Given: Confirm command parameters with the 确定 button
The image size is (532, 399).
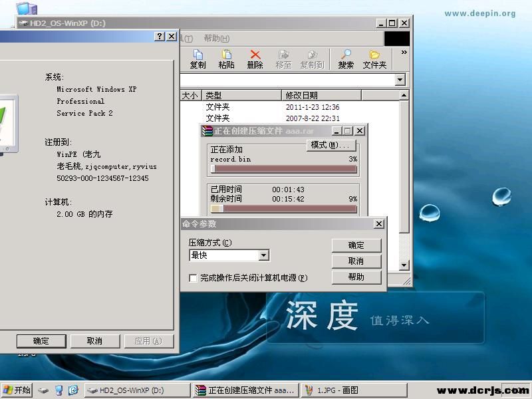Looking at the screenshot, I should point(356,245).
